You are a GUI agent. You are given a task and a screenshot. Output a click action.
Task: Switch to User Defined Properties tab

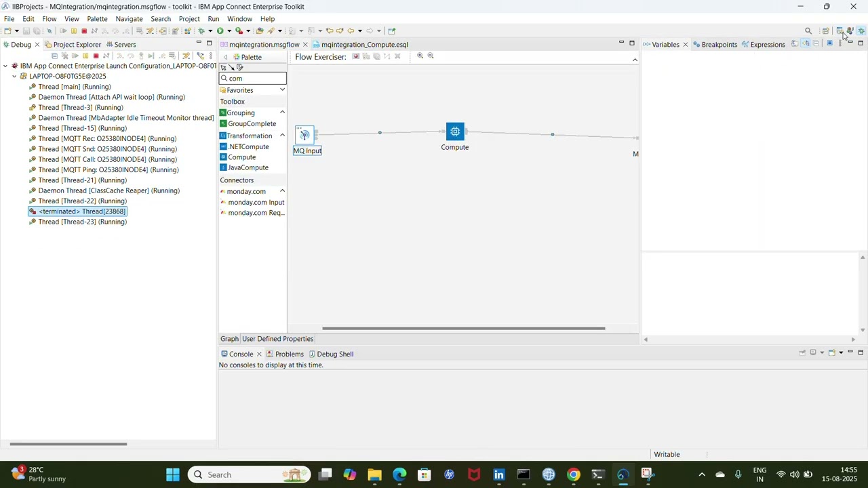click(x=277, y=339)
